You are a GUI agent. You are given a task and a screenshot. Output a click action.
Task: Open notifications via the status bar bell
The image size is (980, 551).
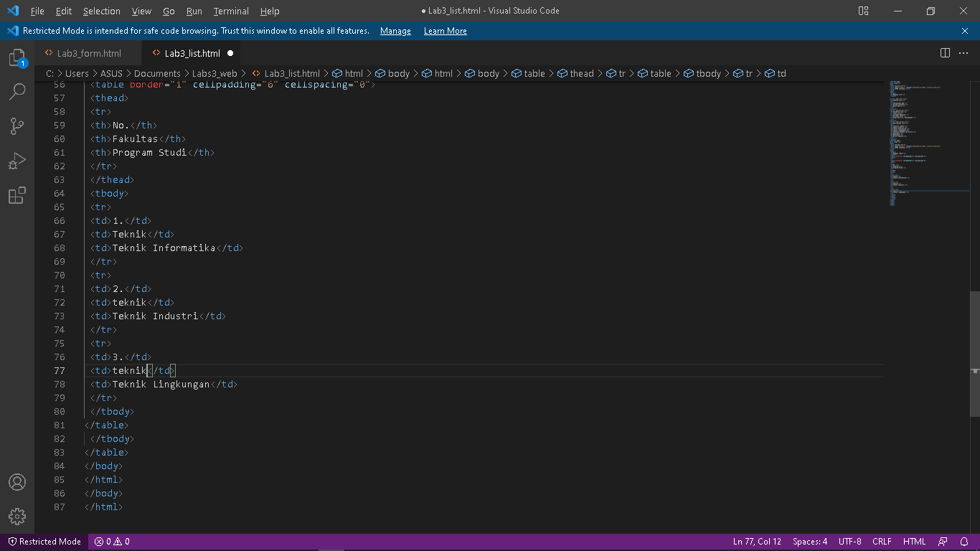[964, 542]
